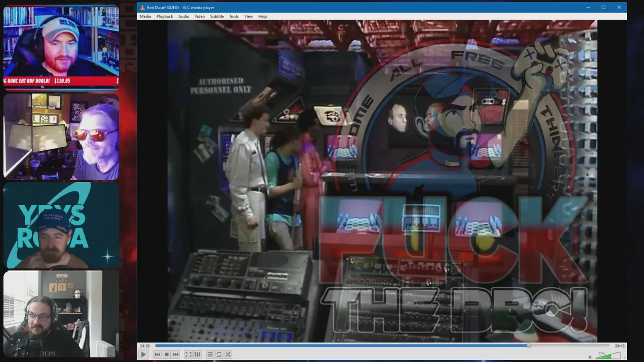Open the Tools menu
Screen dimensions: 644x362
click(x=234, y=16)
